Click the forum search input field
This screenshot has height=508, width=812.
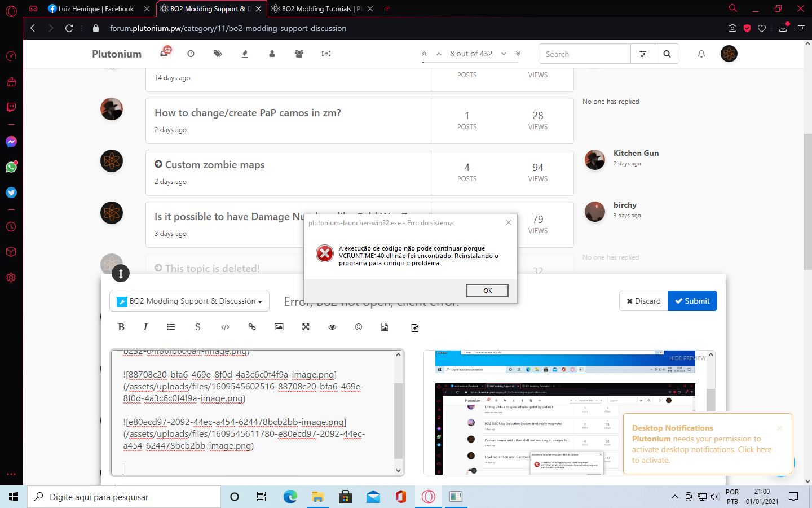point(585,54)
